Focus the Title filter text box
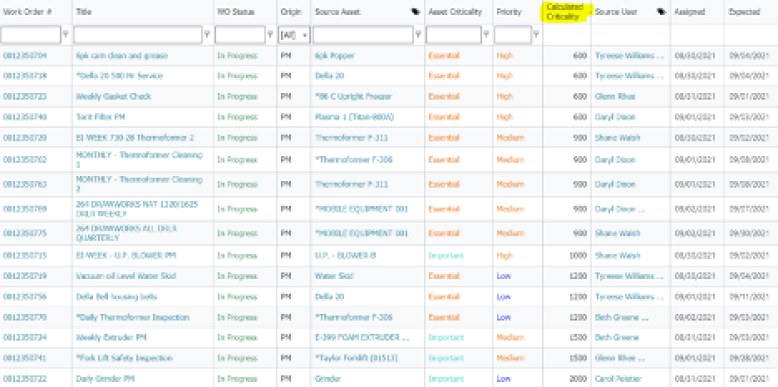 click(138, 35)
